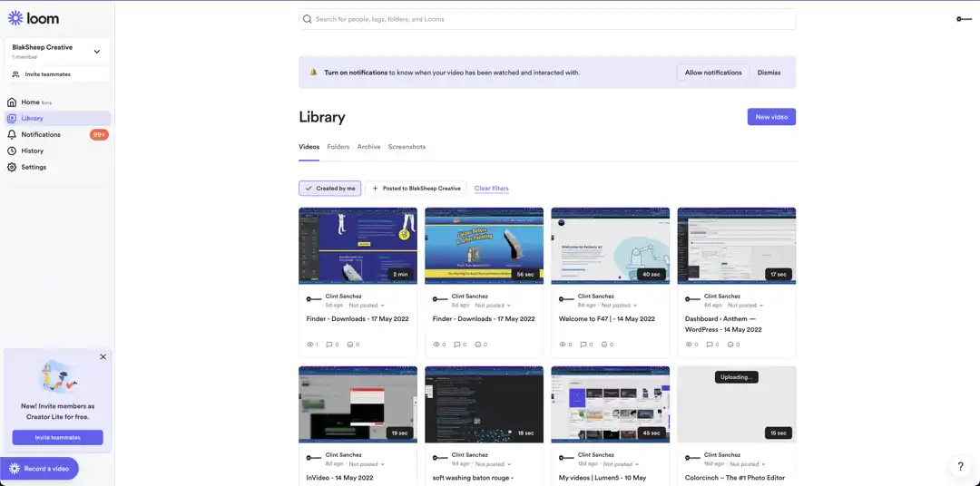Click views eye icon on 56 sec video

(436, 345)
